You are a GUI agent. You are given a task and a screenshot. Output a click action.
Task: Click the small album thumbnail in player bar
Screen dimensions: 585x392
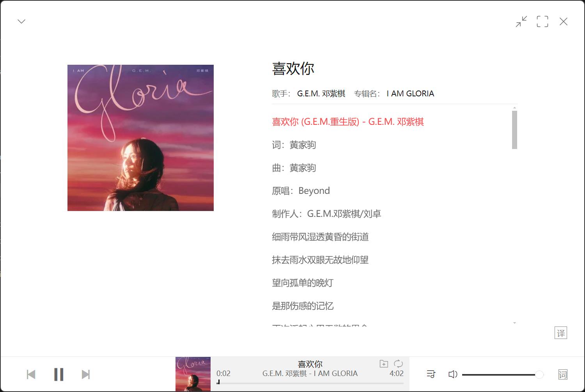point(193,374)
